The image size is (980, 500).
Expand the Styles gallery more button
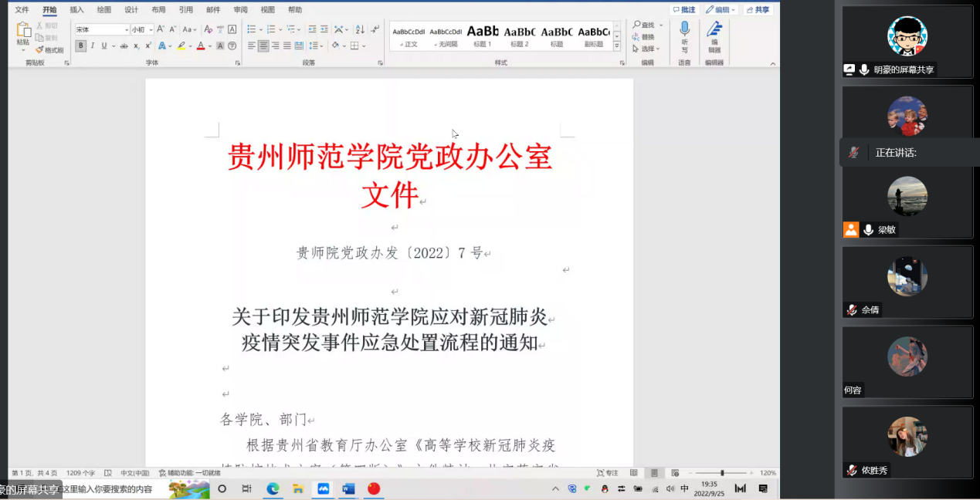617,46
